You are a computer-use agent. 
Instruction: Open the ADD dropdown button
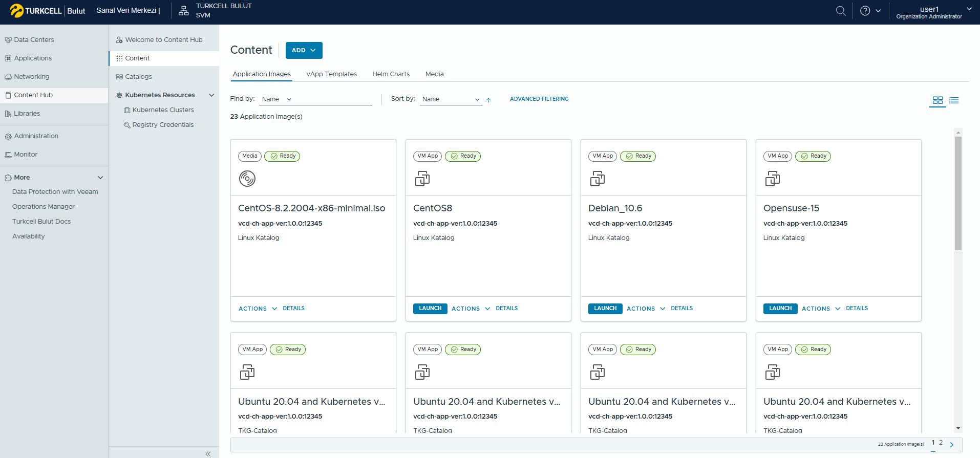(304, 50)
